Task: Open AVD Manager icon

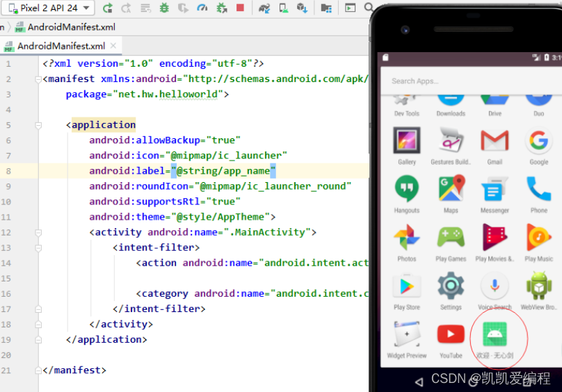Action: tap(283, 8)
